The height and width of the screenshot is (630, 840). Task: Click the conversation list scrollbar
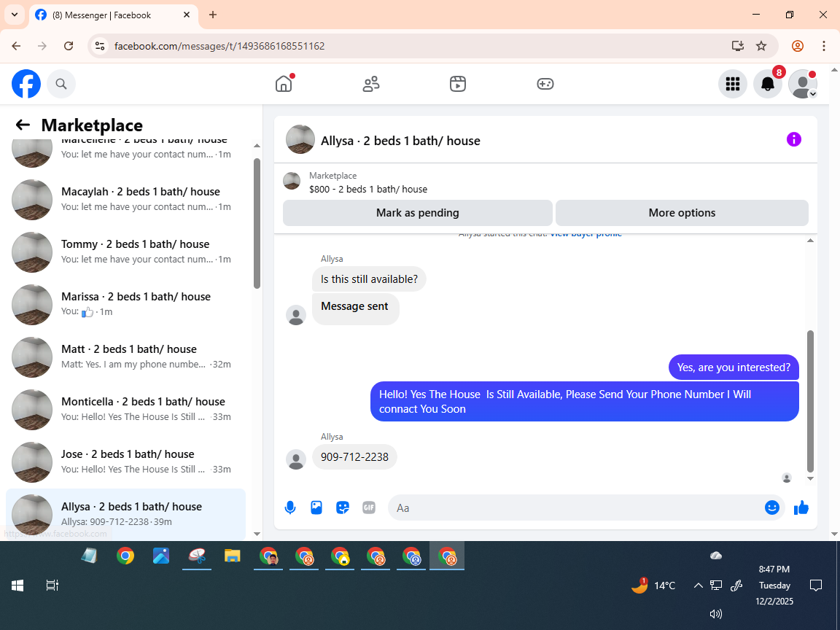point(257,223)
